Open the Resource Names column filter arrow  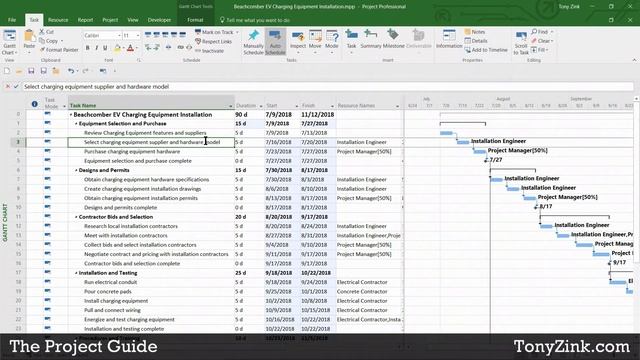point(397,106)
